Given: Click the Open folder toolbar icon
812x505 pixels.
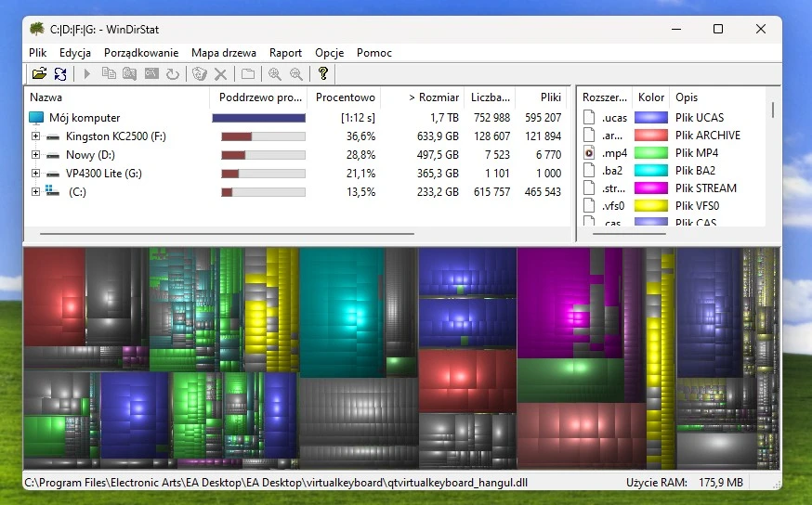Looking at the screenshot, I should pyautogui.click(x=39, y=74).
